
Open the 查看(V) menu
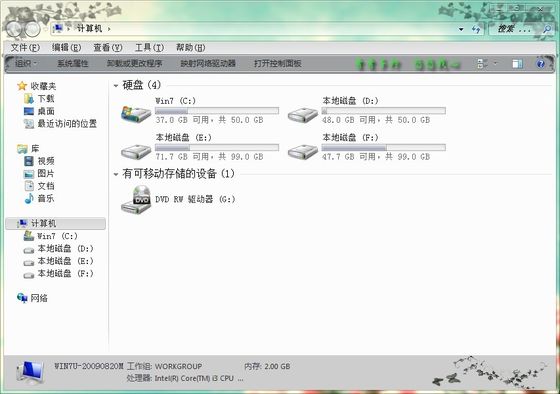[x=108, y=48]
